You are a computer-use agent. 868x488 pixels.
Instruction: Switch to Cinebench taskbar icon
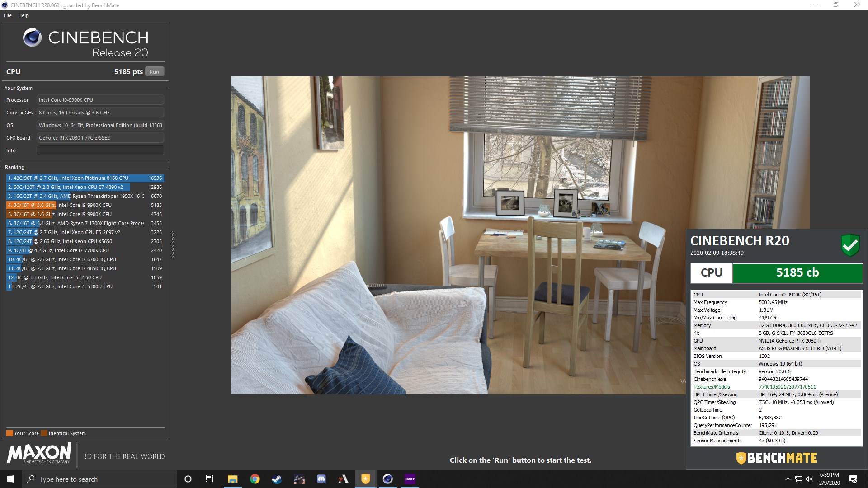click(x=387, y=479)
